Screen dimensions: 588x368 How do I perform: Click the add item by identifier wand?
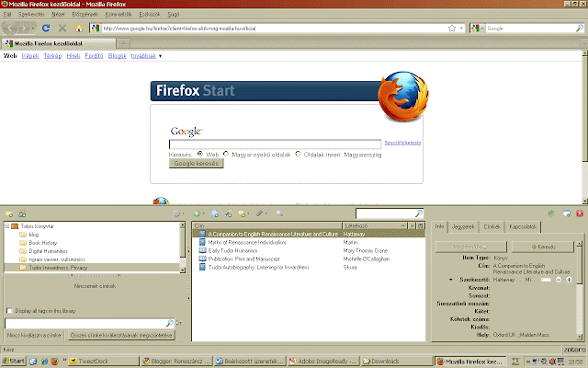click(228, 213)
